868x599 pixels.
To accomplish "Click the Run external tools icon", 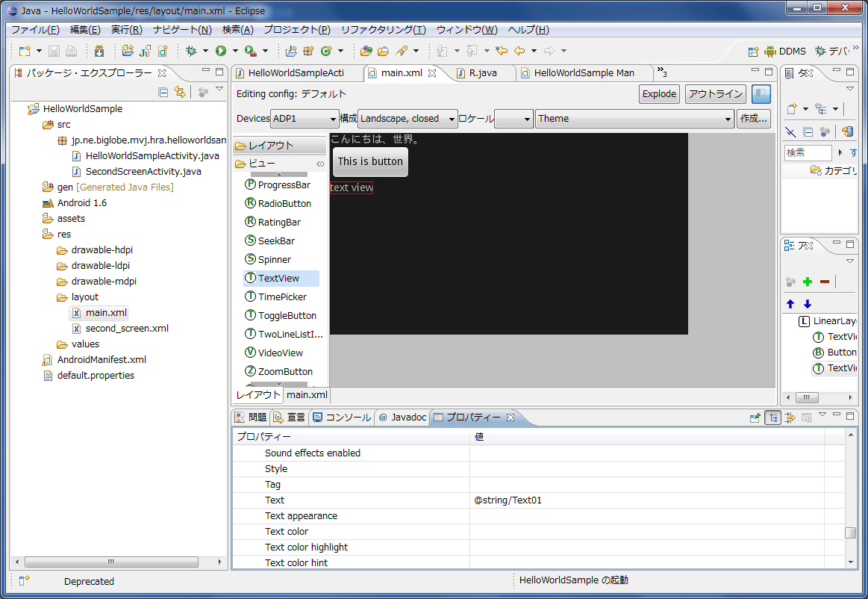I will (251, 51).
